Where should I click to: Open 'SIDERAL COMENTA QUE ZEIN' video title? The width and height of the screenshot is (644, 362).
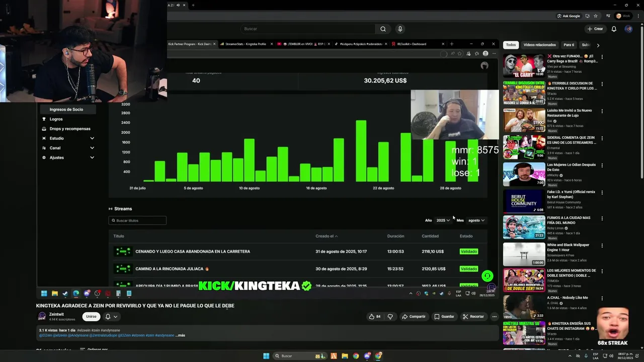click(x=572, y=140)
